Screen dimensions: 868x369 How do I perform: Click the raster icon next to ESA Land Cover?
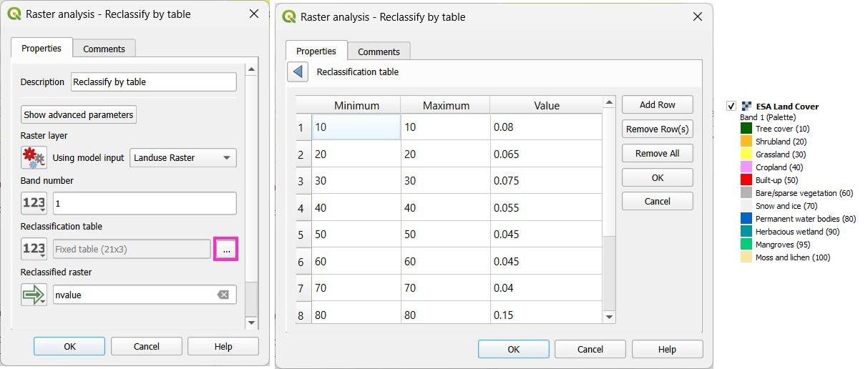[x=747, y=106]
